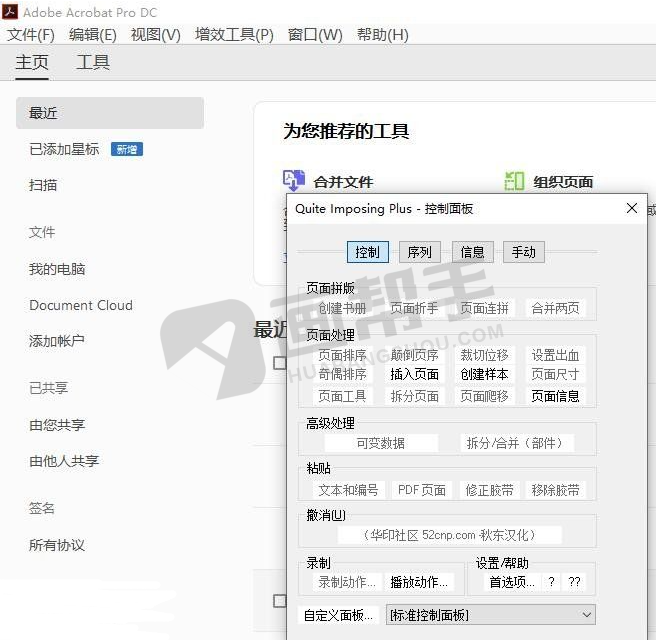The image size is (656, 641).
Task: Open the 窗口(W) menu
Action: pos(315,35)
